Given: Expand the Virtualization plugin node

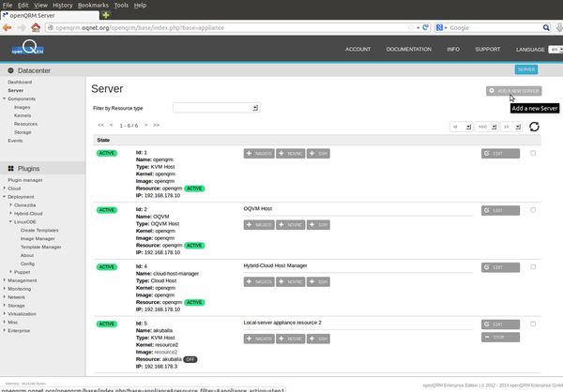Looking at the screenshot, I should (x=5, y=314).
